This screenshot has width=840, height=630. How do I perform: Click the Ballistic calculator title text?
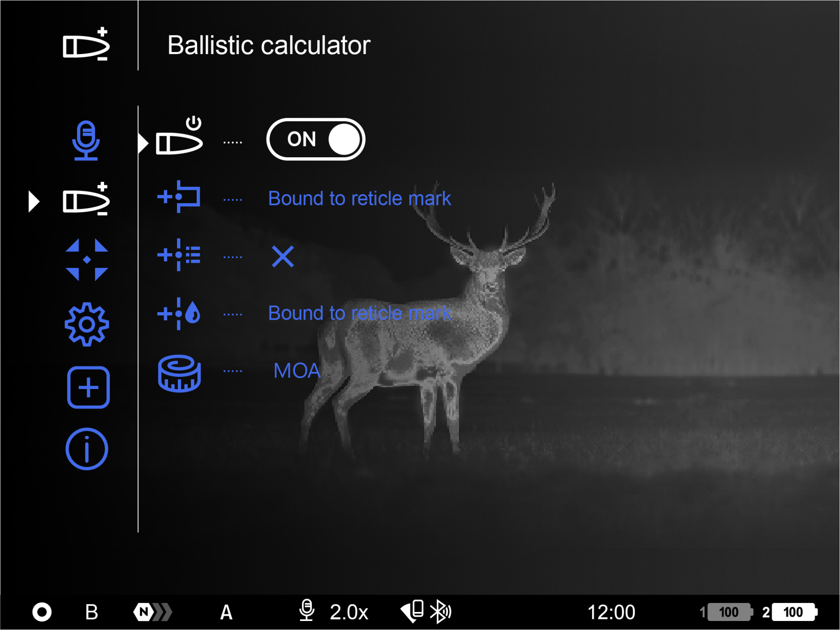269,45
